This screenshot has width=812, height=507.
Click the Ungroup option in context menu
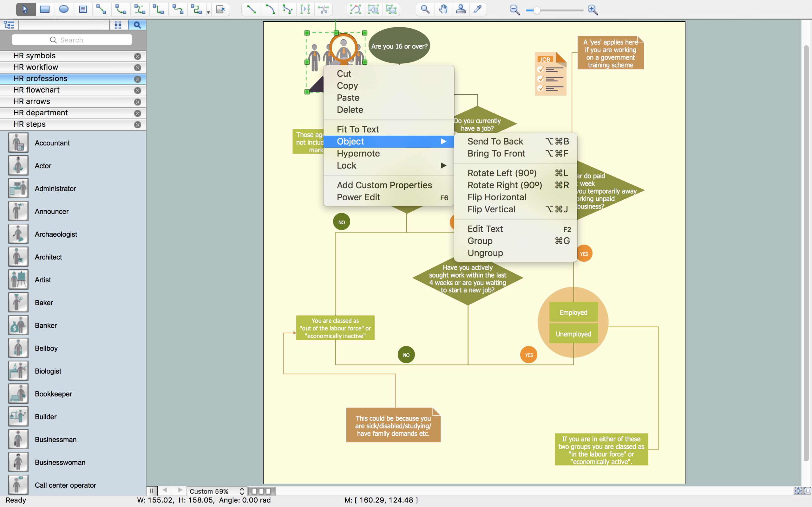[x=485, y=252]
